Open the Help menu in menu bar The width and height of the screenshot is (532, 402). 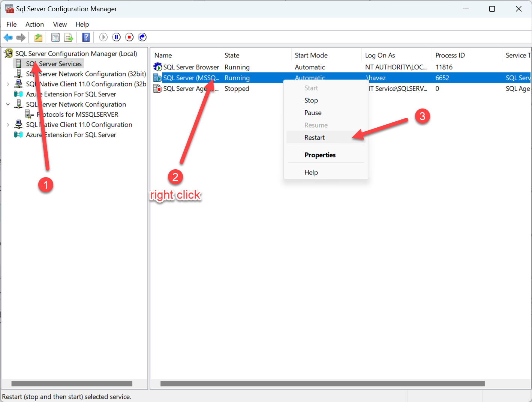click(x=82, y=24)
